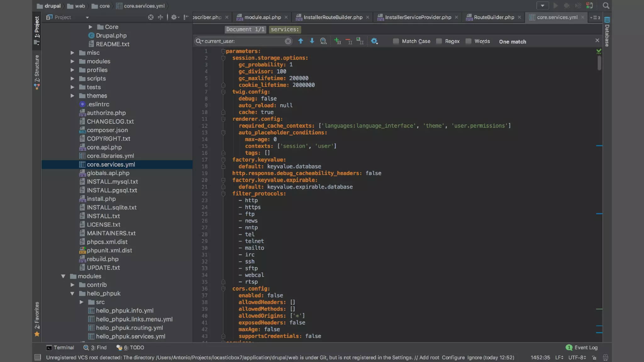644x362 pixels.
Task: Open the Terminal tool window
Action: point(60,348)
